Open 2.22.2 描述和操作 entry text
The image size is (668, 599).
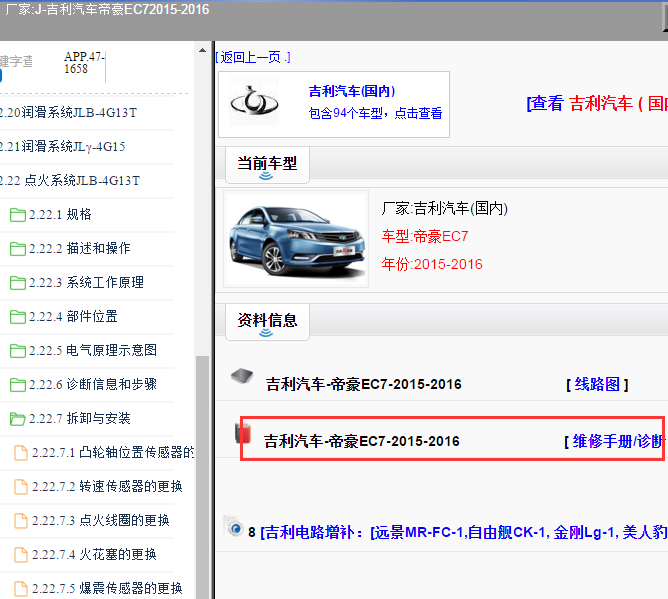coord(79,249)
